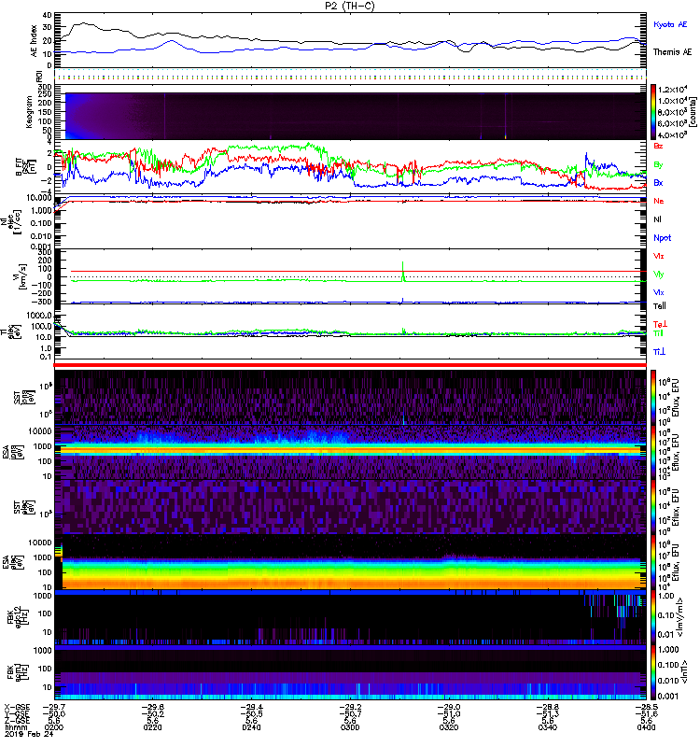This screenshot has height=747, width=700.
Task: Click the 1.2x10^4 Keogram color bar value
Action: [x=672, y=89]
